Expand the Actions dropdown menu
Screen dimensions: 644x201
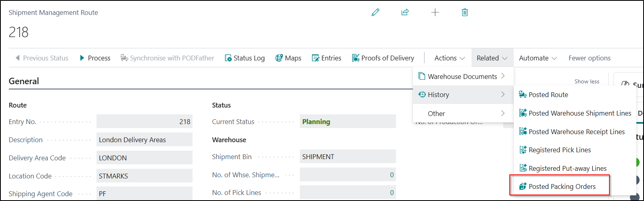pyautogui.click(x=449, y=58)
